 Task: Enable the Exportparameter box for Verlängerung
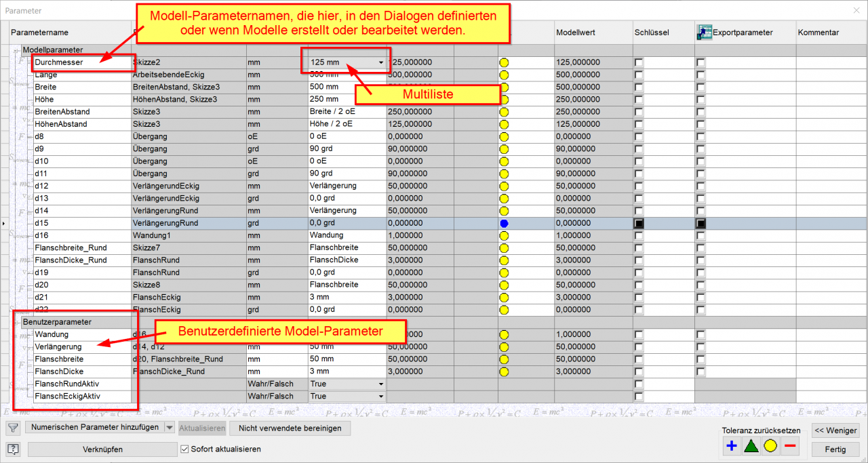click(701, 347)
